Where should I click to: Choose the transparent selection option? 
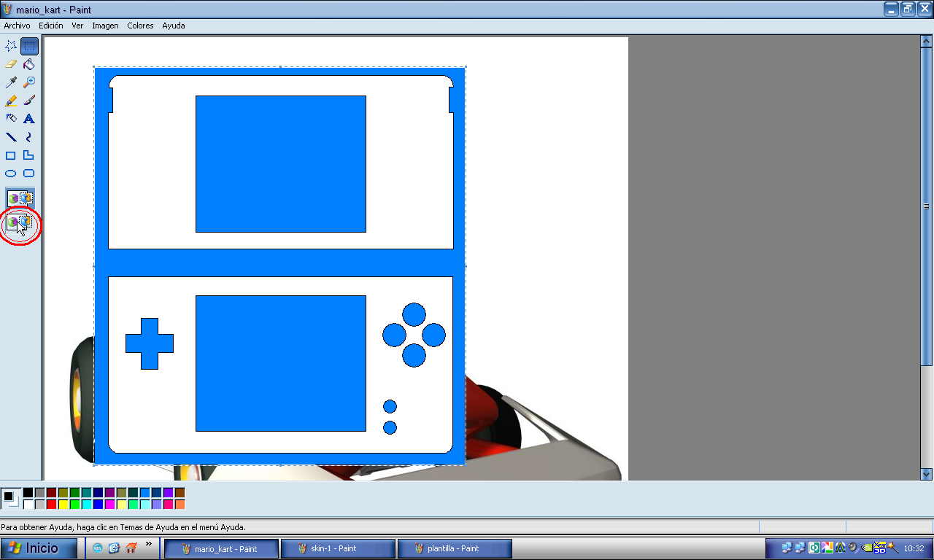click(x=20, y=222)
